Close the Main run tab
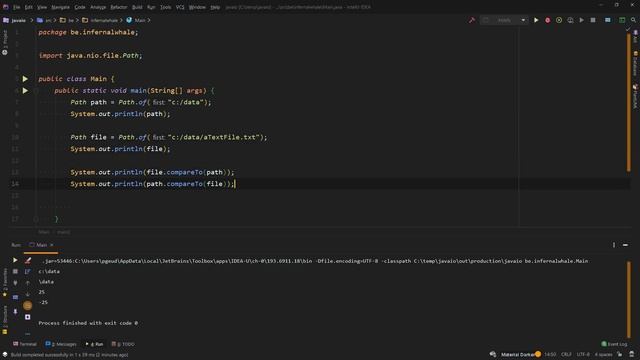Viewport: 640px width, 360px height. point(52,245)
